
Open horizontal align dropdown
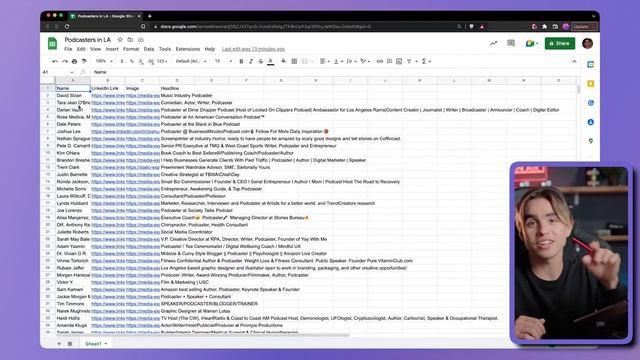(x=325, y=61)
